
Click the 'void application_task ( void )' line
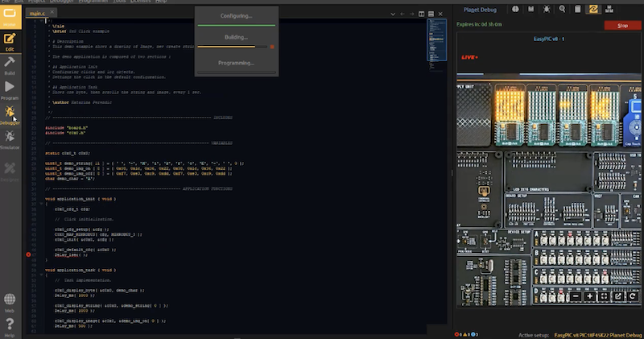tap(80, 270)
